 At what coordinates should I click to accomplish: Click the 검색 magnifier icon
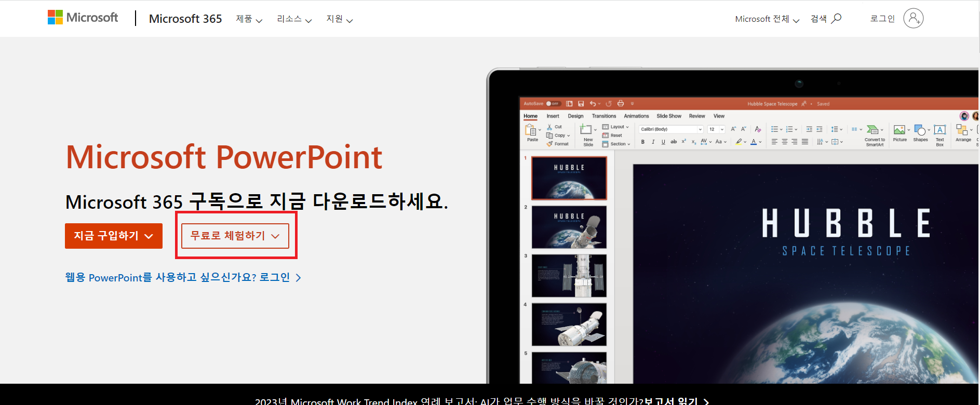pyautogui.click(x=836, y=19)
